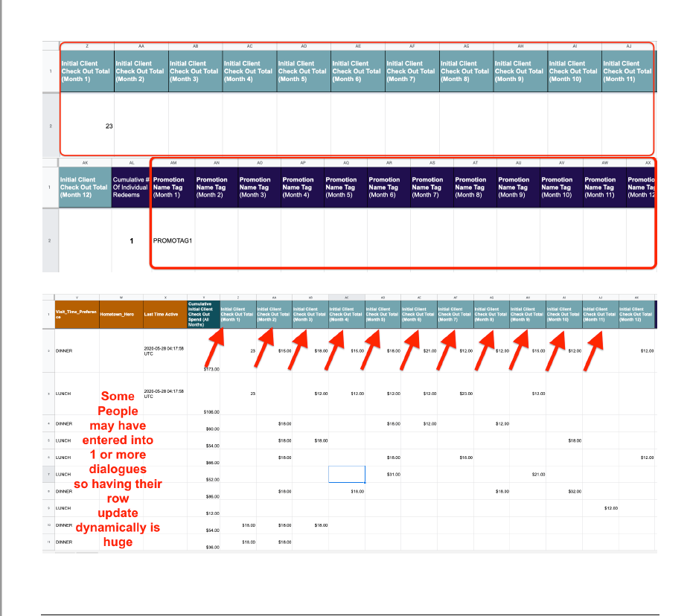Select the Promotion Name Tag (Month 4) header

click(303, 187)
